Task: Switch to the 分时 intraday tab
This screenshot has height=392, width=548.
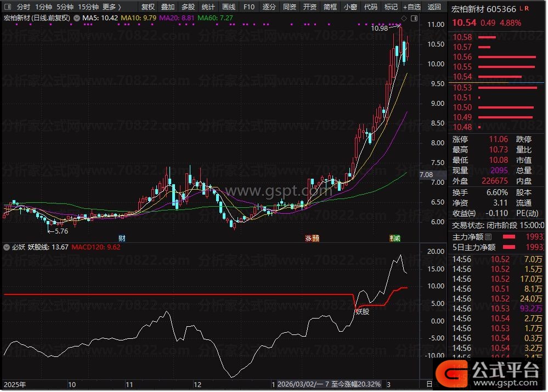Action: coord(24,7)
